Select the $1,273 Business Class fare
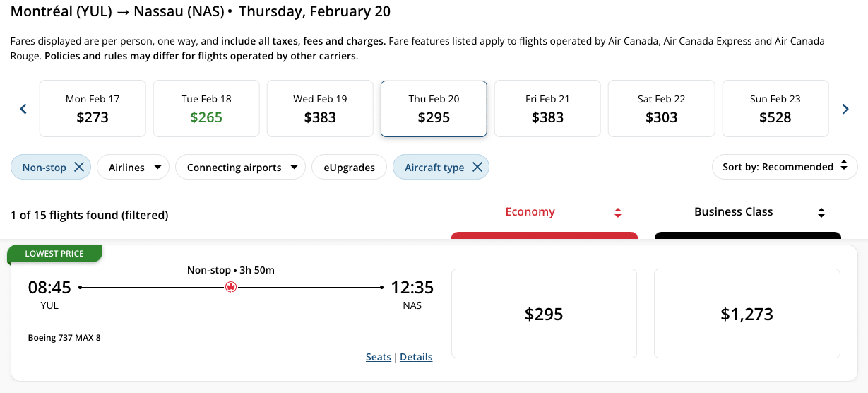 [747, 314]
